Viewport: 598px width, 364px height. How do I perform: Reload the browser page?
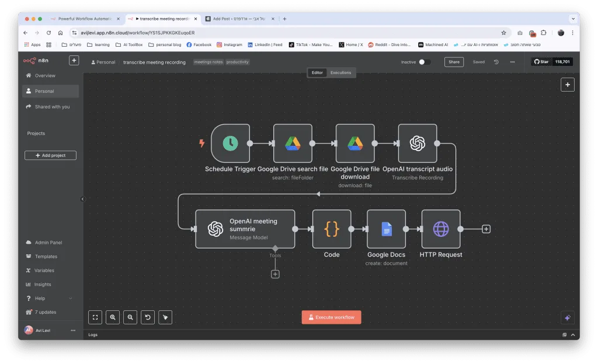pos(49,33)
